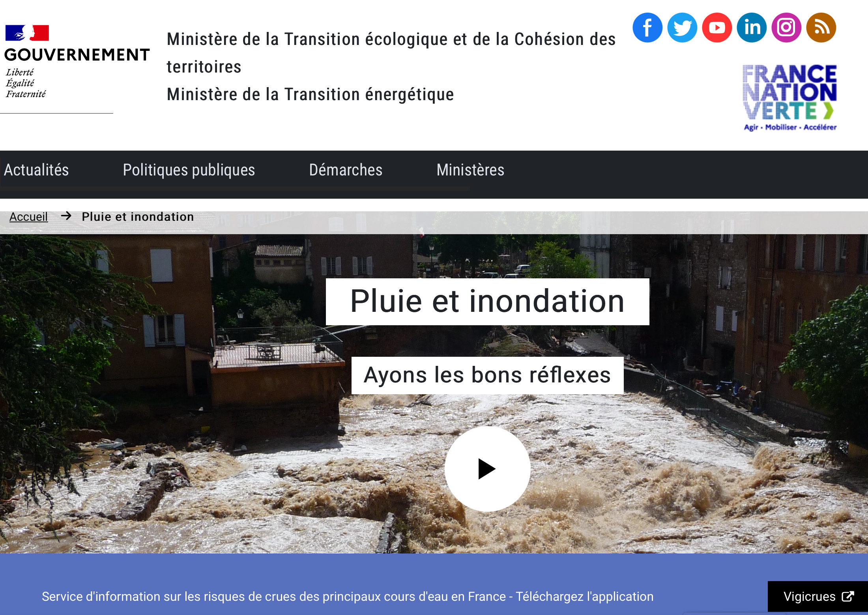Open the Démarches menu
This screenshot has height=615, width=868.
[346, 170]
